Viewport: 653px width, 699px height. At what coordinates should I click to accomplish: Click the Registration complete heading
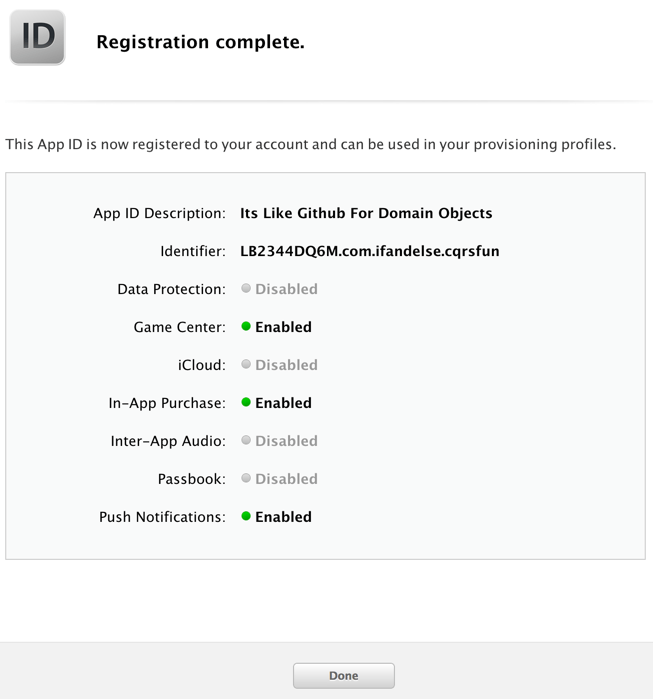tap(201, 42)
